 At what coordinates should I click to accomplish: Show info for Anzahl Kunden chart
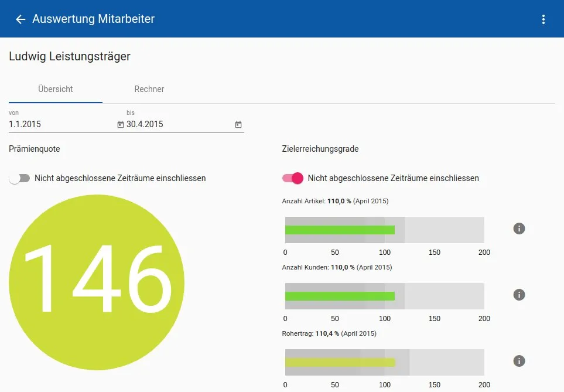point(519,295)
